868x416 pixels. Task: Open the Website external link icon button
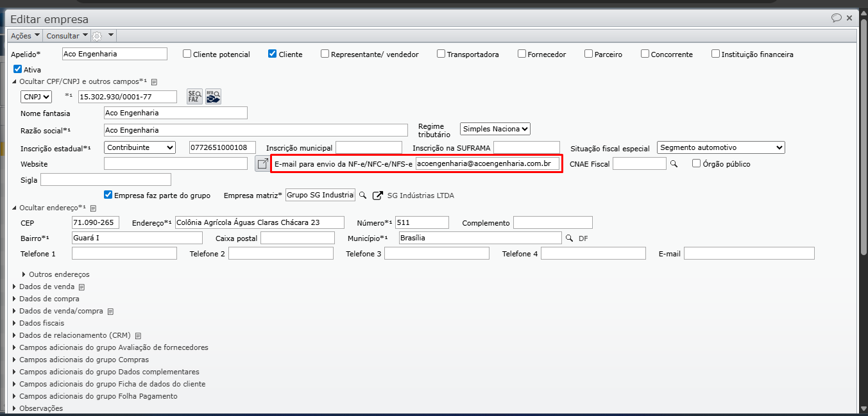pyautogui.click(x=262, y=163)
